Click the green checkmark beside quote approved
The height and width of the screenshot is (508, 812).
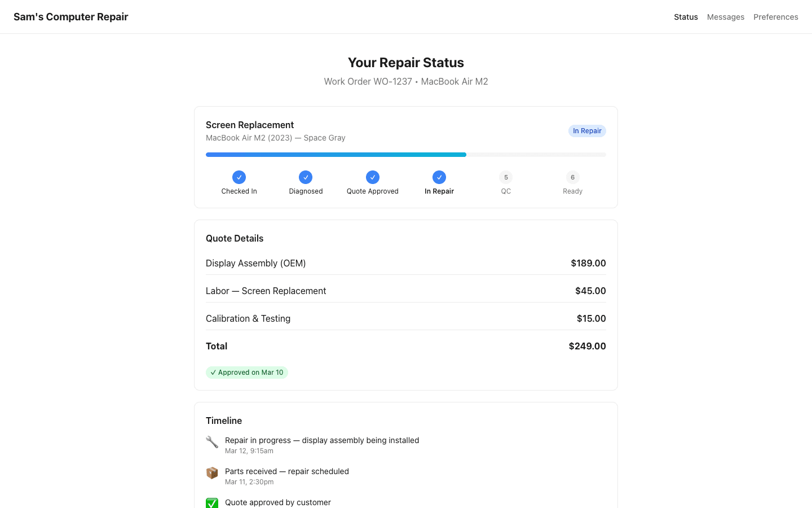pyautogui.click(x=212, y=502)
